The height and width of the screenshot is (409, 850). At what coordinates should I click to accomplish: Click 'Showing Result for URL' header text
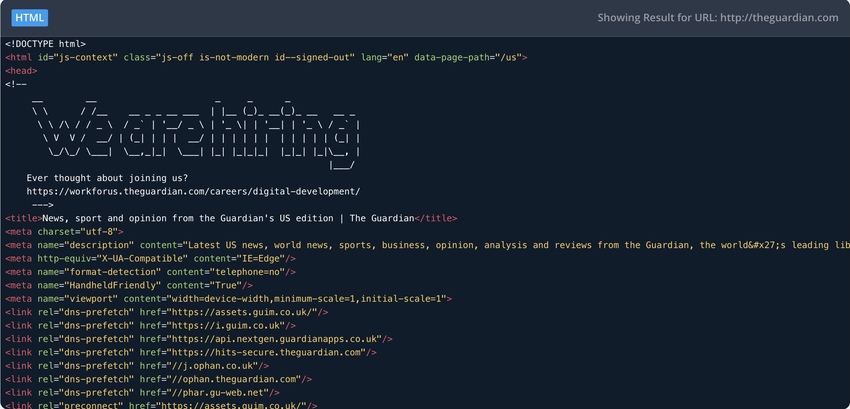tap(718, 18)
